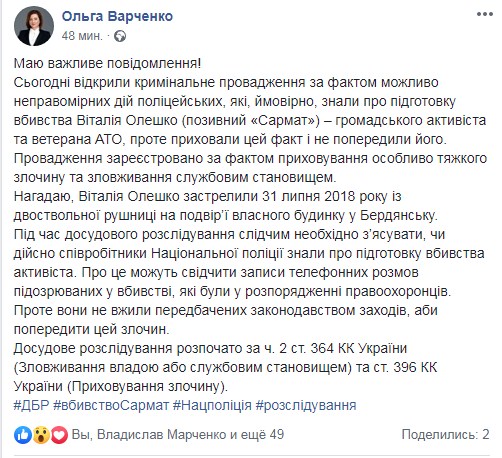This screenshot has width=502, height=458.
Task: Click the globe public privacy icon
Action: 120,36
